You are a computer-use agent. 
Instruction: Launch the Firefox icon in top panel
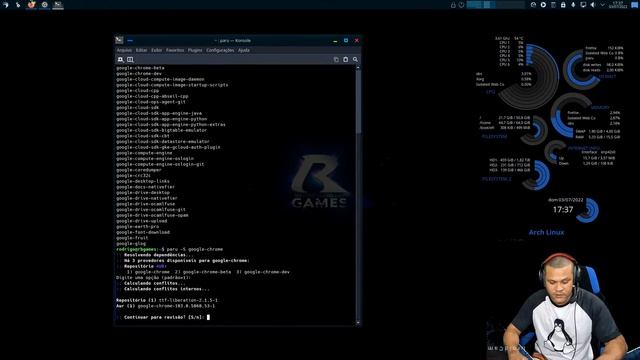[x=31, y=5]
